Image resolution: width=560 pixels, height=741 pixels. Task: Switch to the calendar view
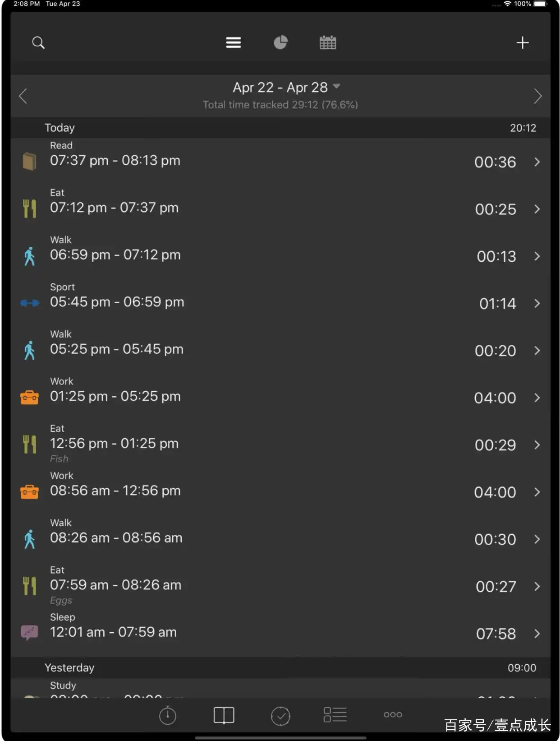click(328, 43)
